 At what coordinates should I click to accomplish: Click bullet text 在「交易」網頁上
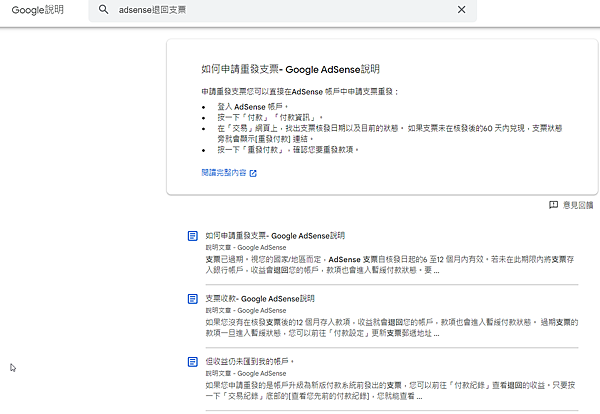click(390, 134)
